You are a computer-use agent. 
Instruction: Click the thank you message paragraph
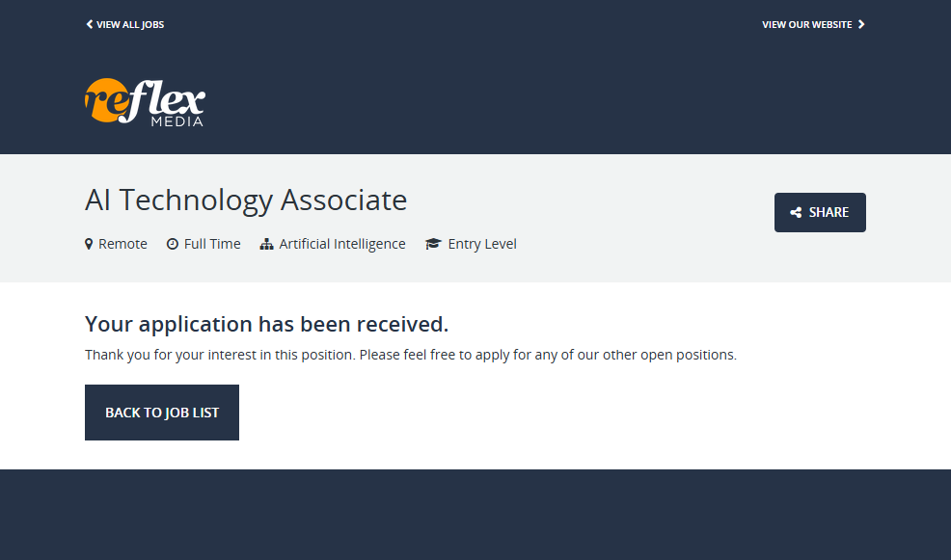click(411, 355)
